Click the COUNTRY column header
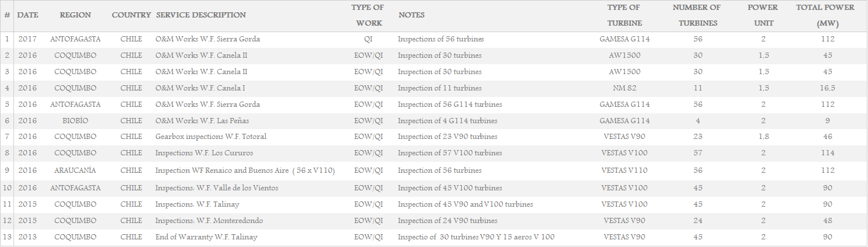 (x=132, y=15)
